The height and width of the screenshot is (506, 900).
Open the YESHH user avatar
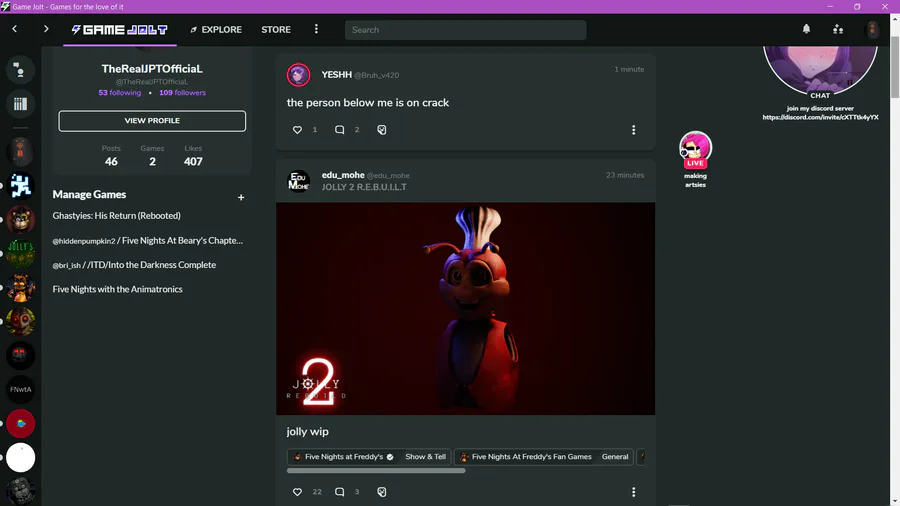[x=298, y=75]
